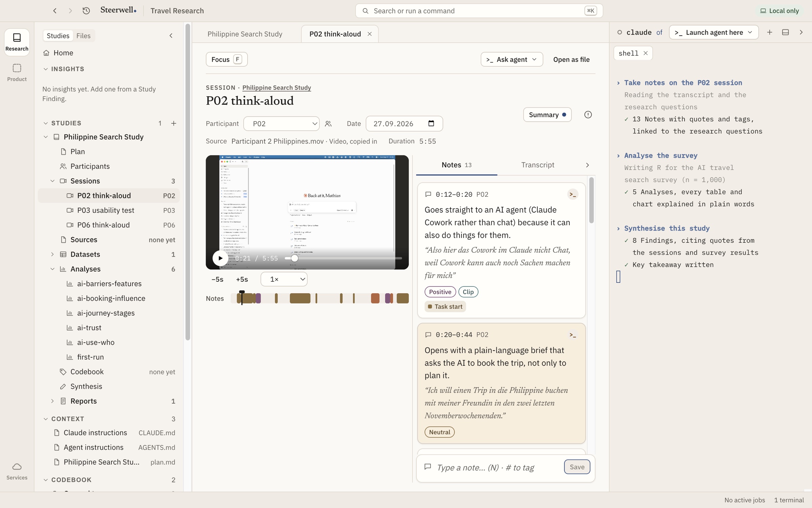The width and height of the screenshot is (812, 508).
Task: Toggle the Clip tag on first note
Action: tap(468, 292)
